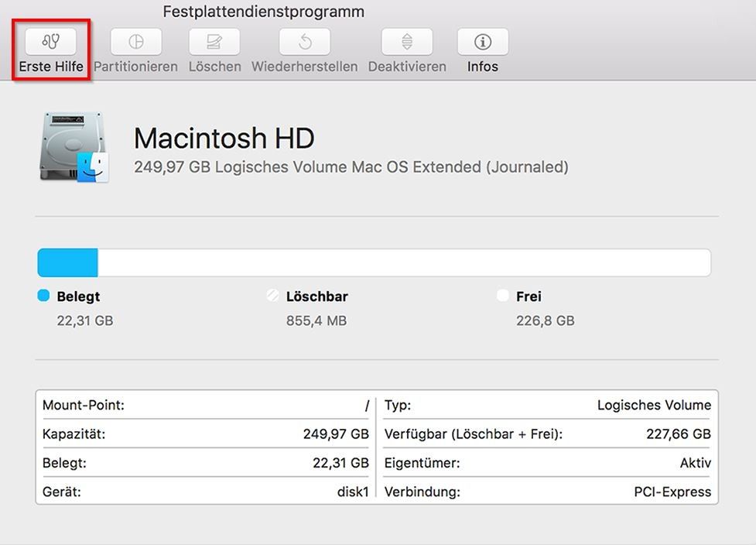Toggle the striped Löschbar legend circle
Viewport: 756px width, 545px height.
[274, 296]
